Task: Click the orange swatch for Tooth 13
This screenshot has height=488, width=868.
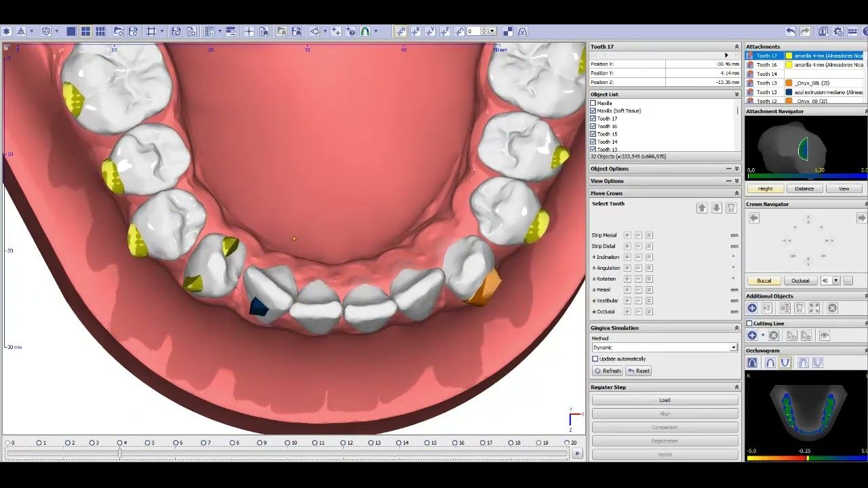Action: click(x=789, y=83)
